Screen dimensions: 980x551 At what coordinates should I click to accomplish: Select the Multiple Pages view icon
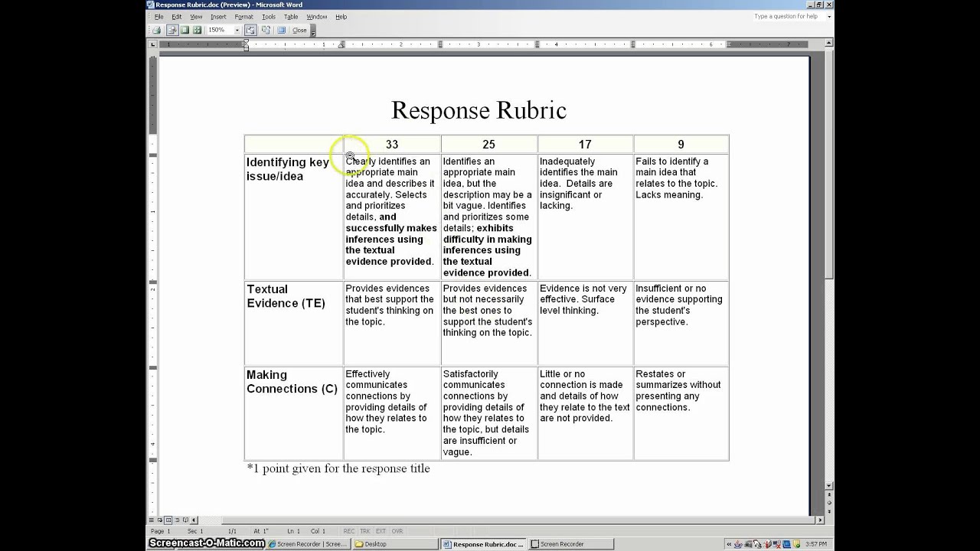tap(197, 30)
